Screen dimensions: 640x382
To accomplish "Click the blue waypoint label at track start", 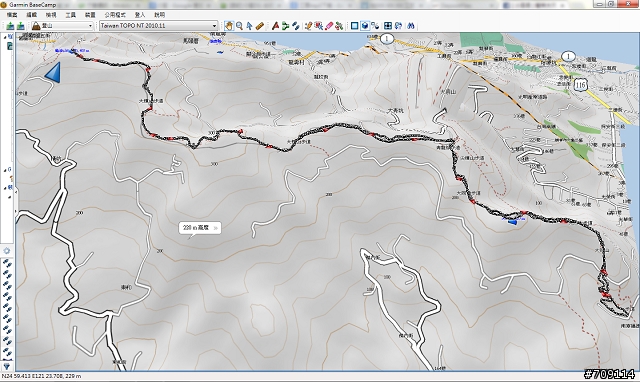I will pyautogui.click(x=72, y=51).
